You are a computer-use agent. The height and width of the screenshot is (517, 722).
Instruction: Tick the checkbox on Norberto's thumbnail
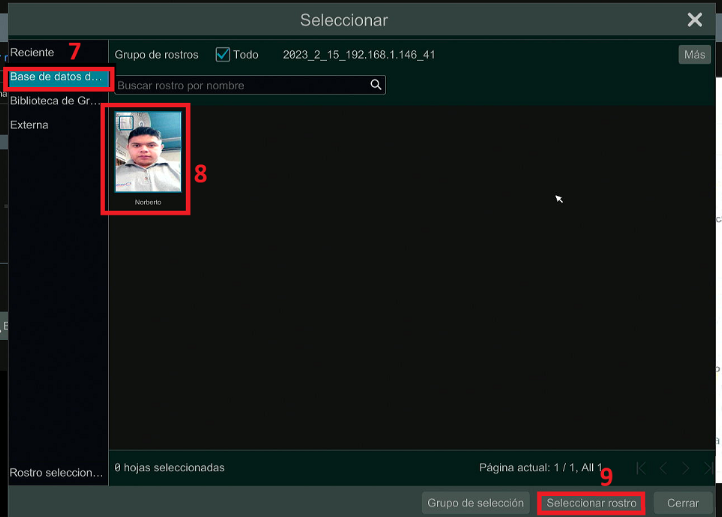coord(125,122)
